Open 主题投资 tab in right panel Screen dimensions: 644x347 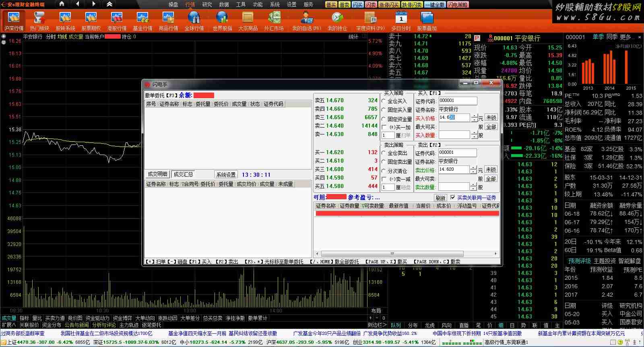click(x=605, y=261)
